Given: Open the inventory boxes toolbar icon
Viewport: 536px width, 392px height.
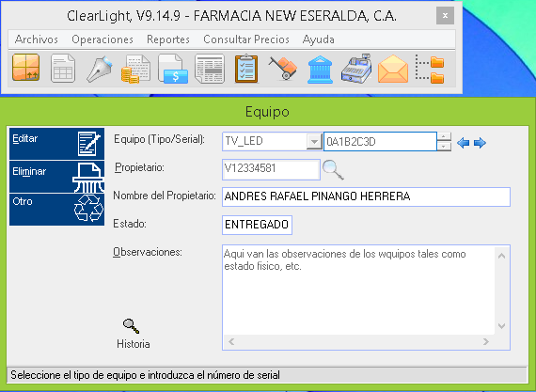Looking at the screenshot, I should pyautogui.click(x=26, y=68).
